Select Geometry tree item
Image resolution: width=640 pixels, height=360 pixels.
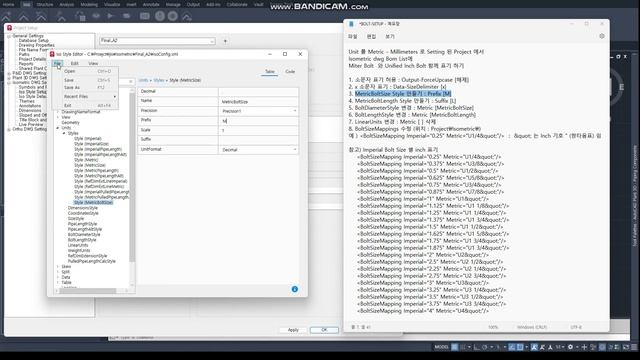click(x=71, y=122)
